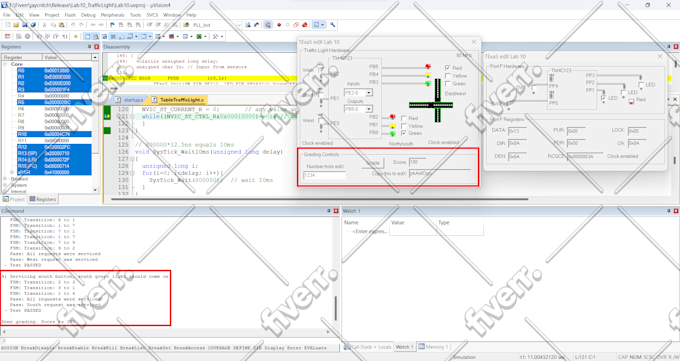Open the Debug menu
The image size is (680, 361).
(88, 15)
